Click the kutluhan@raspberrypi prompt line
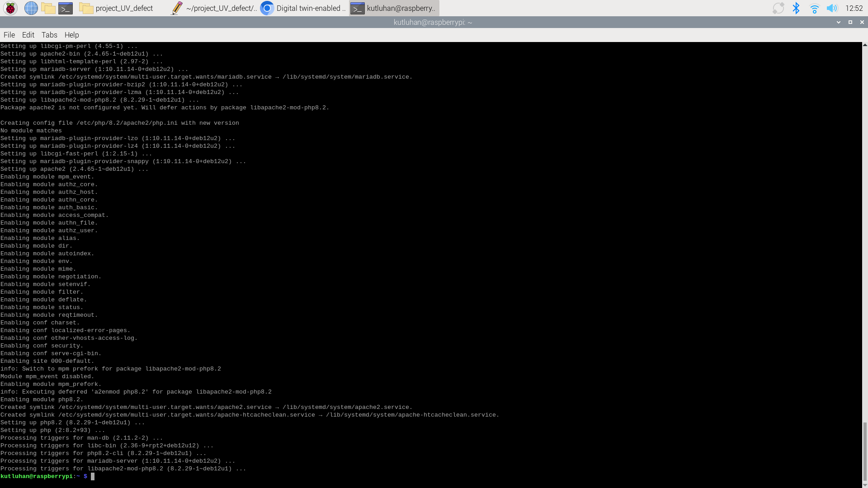This screenshot has height=488, width=868. [47, 476]
